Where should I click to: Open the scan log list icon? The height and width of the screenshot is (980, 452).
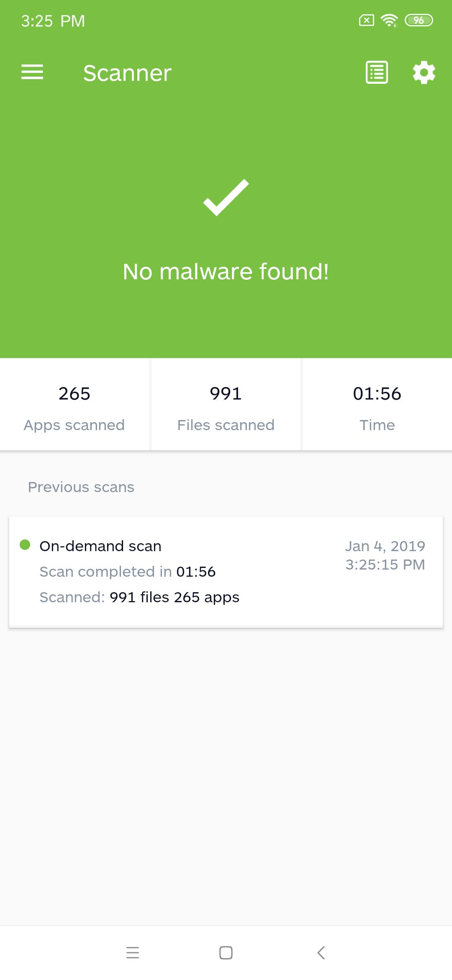tap(377, 72)
